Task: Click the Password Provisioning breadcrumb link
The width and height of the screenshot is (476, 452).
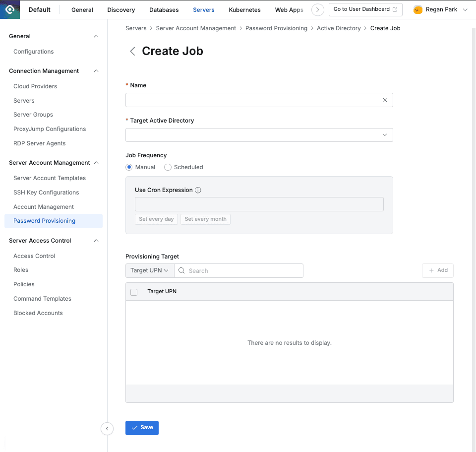Action: click(x=276, y=28)
